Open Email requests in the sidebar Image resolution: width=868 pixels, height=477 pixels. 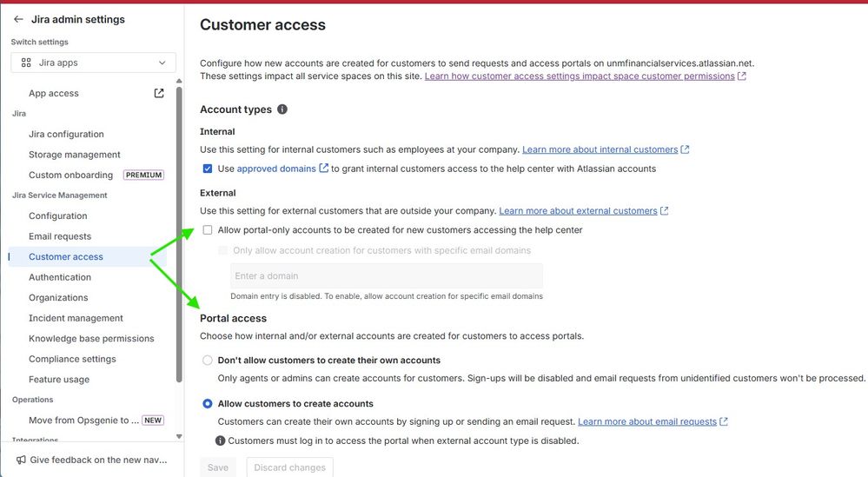tap(60, 236)
